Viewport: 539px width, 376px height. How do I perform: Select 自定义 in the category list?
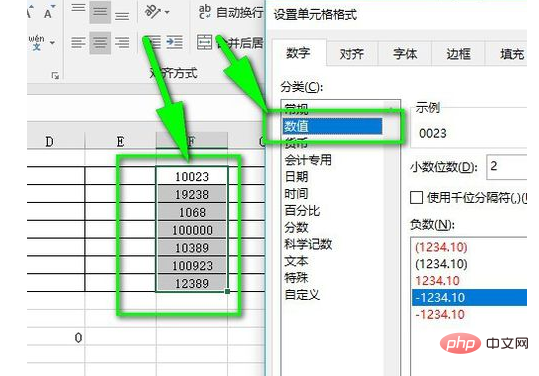tap(302, 295)
